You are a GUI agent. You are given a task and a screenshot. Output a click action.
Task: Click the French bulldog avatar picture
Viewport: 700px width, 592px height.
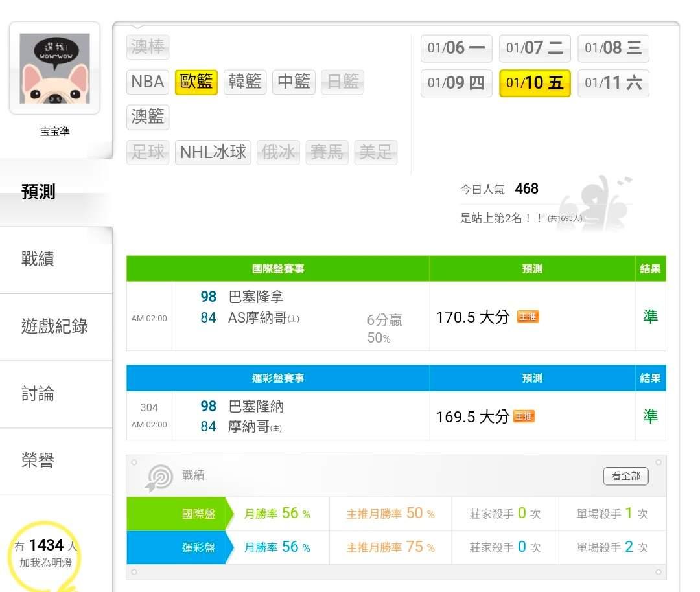tap(54, 68)
